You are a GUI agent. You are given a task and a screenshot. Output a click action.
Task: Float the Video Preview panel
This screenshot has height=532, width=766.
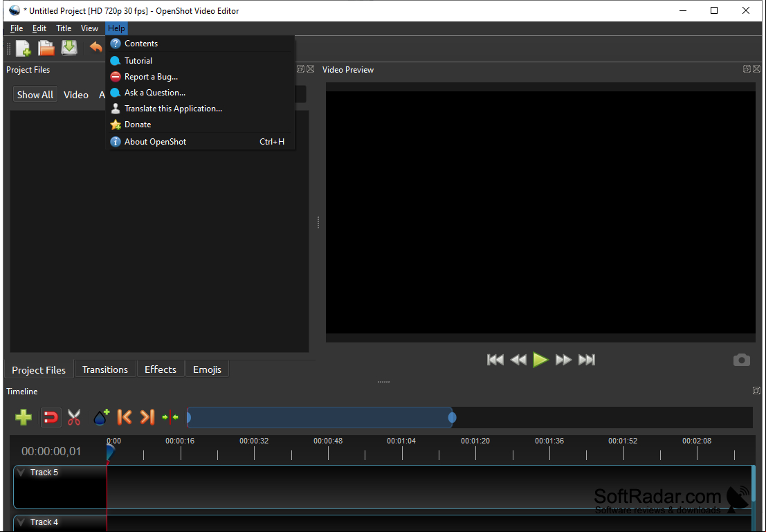[x=747, y=69]
